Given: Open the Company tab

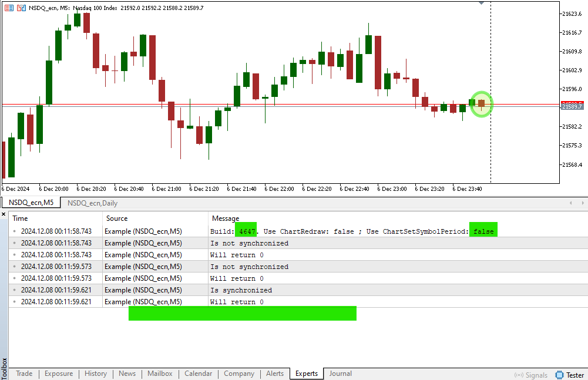Looking at the screenshot, I should pyautogui.click(x=239, y=374).
